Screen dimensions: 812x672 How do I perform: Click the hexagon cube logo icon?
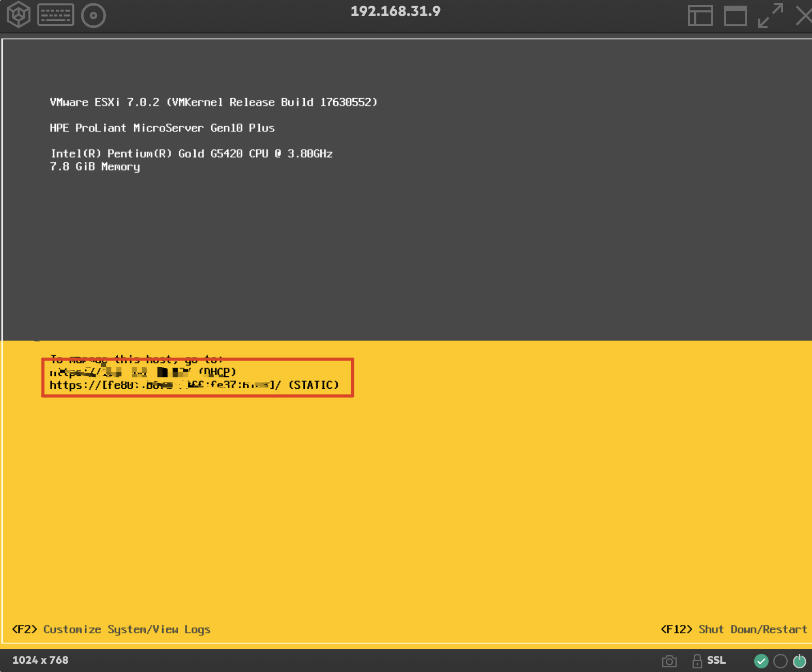19,14
